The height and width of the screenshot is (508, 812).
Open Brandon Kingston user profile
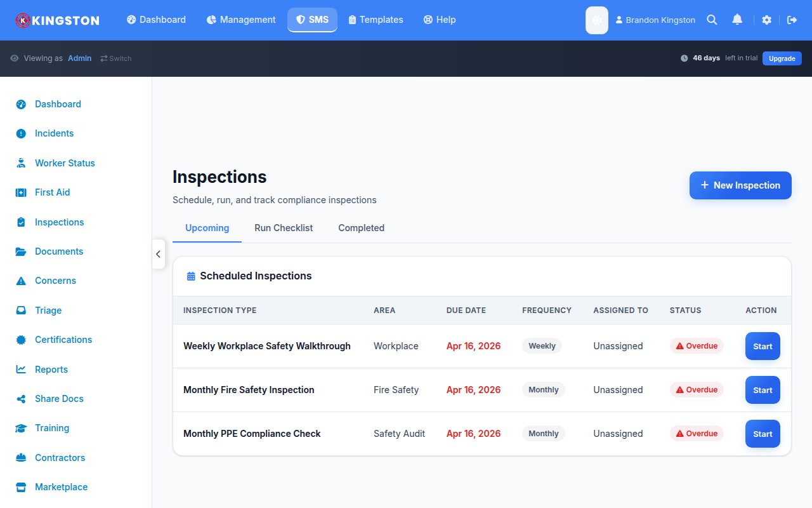pyautogui.click(x=655, y=20)
